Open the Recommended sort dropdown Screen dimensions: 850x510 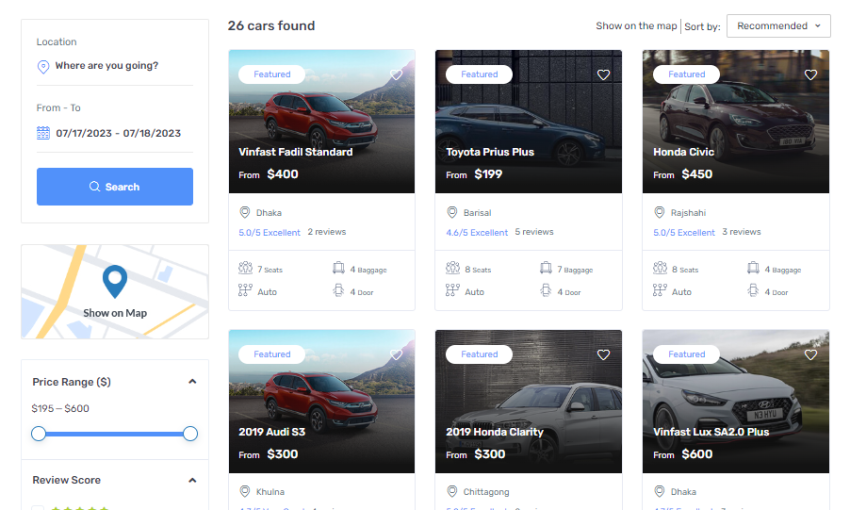(x=778, y=26)
